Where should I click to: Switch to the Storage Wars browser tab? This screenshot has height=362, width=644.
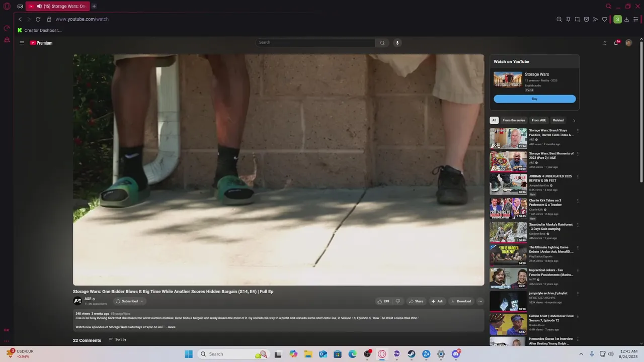(x=58, y=6)
